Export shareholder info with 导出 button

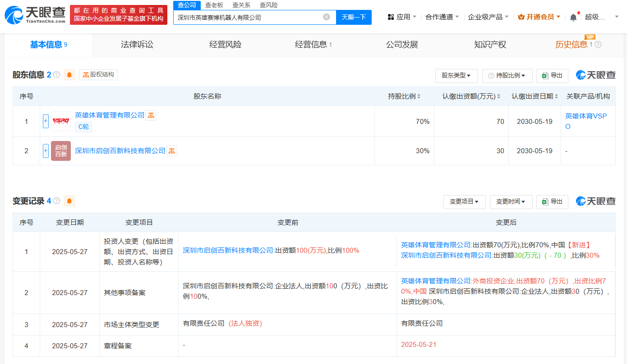click(x=552, y=76)
